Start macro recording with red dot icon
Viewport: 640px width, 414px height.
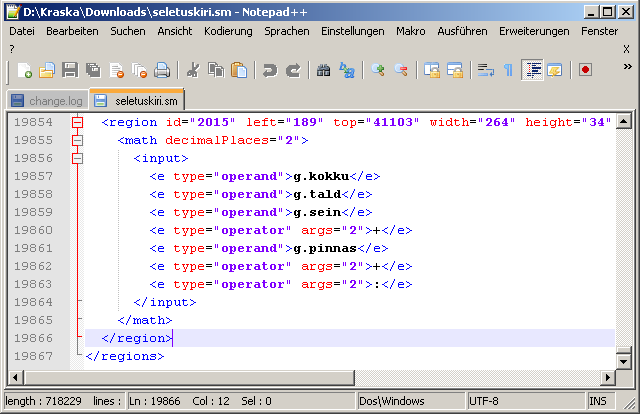tap(585, 70)
